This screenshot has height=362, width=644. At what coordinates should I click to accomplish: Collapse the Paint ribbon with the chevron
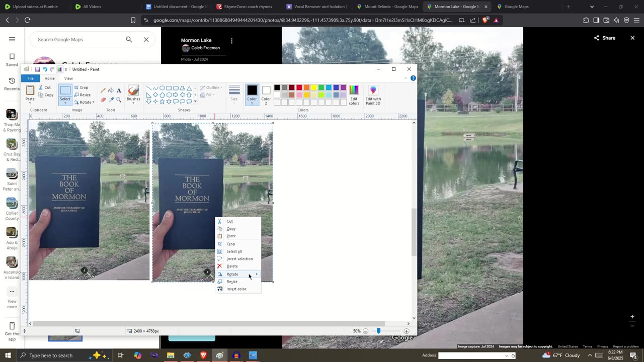point(407,78)
